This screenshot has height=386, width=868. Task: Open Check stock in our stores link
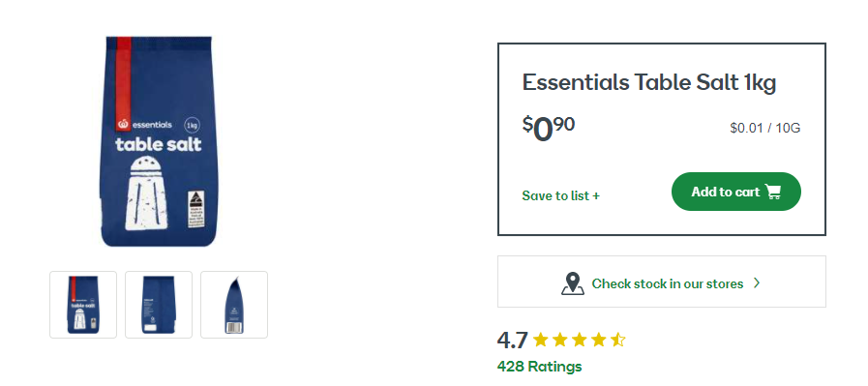pos(667,283)
